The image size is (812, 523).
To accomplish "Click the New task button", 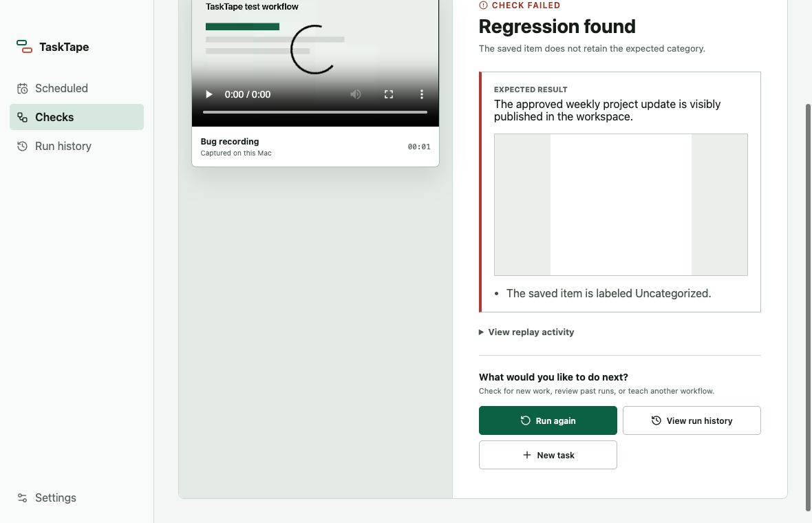I will [548, 455].
